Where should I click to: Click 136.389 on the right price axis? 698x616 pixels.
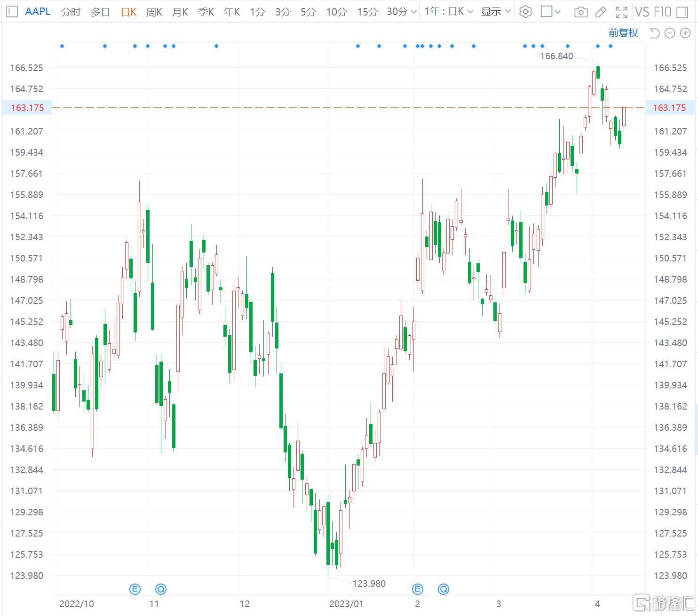[670, 427]
